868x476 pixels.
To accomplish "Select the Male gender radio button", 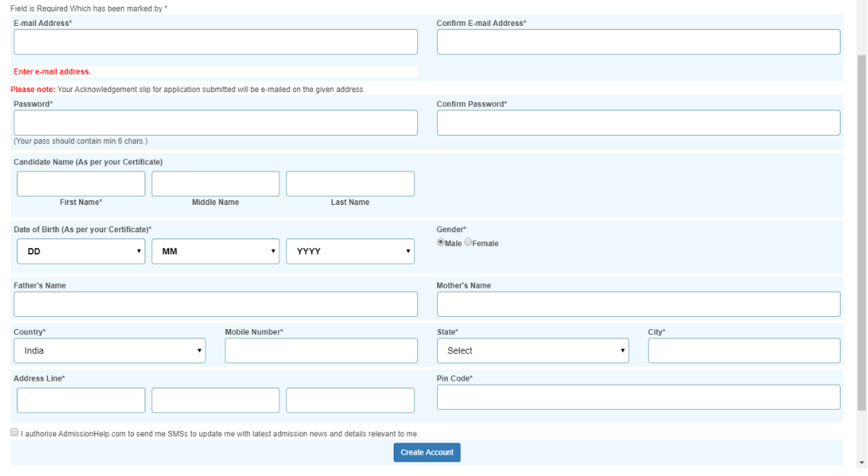I will (x=441, y=242).
